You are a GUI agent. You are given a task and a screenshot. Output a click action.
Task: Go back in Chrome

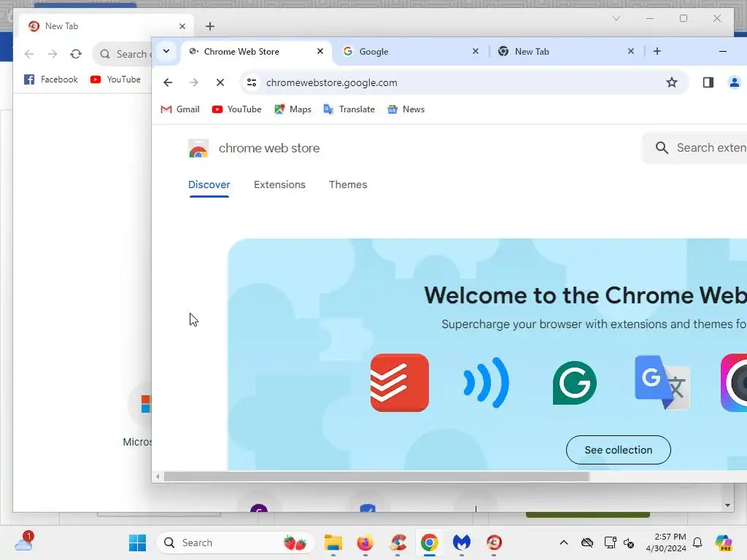[x=168, y=82]
